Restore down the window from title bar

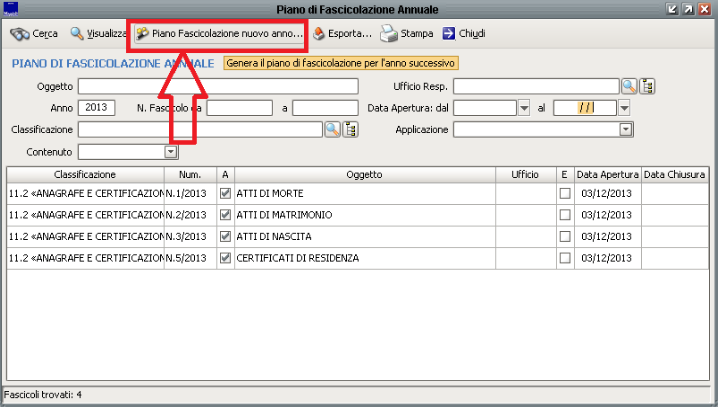tap(672, 9)
